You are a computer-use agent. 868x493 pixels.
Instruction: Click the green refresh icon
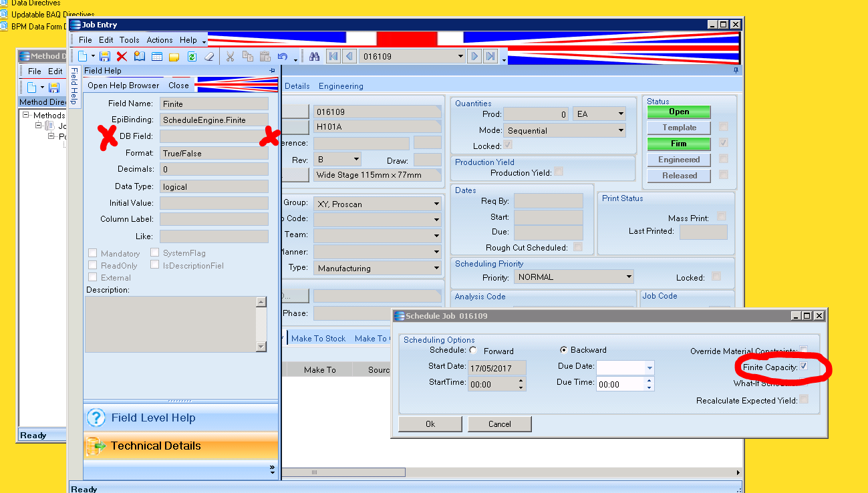pyautogui.click(x=192, y=57)
